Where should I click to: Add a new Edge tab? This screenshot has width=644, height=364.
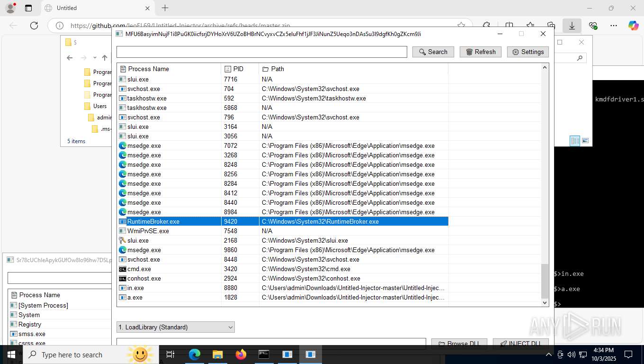pyautogui.click(x=165, y=8)
